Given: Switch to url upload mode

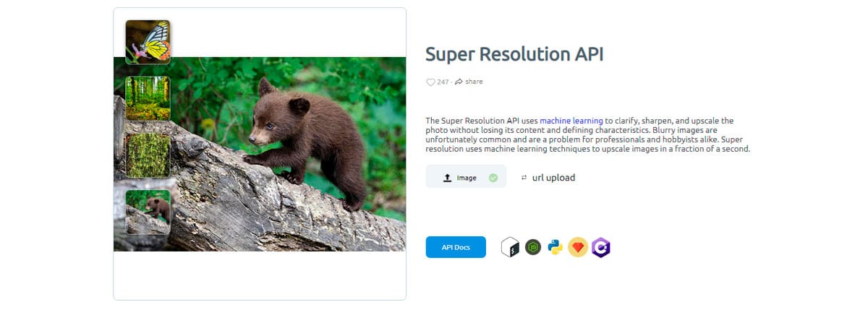Looking at the screenshot, I should [553, 178].
